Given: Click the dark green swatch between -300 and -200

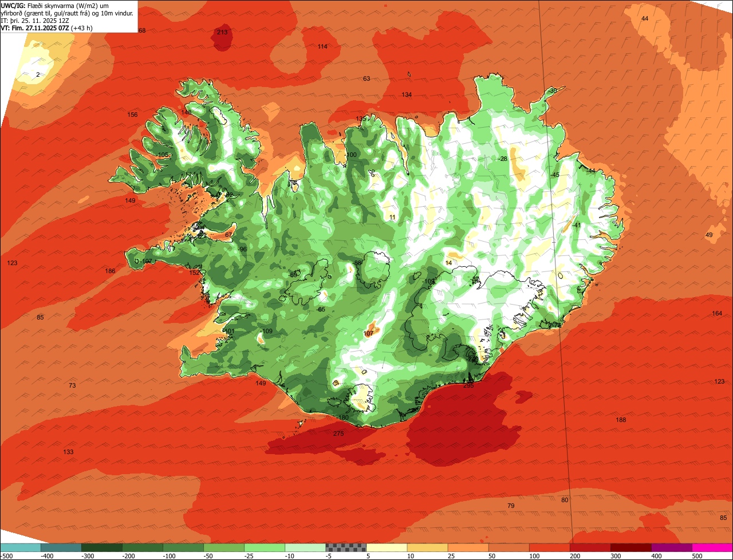Looking at the screenshot, I should click(x=102, y=547).
